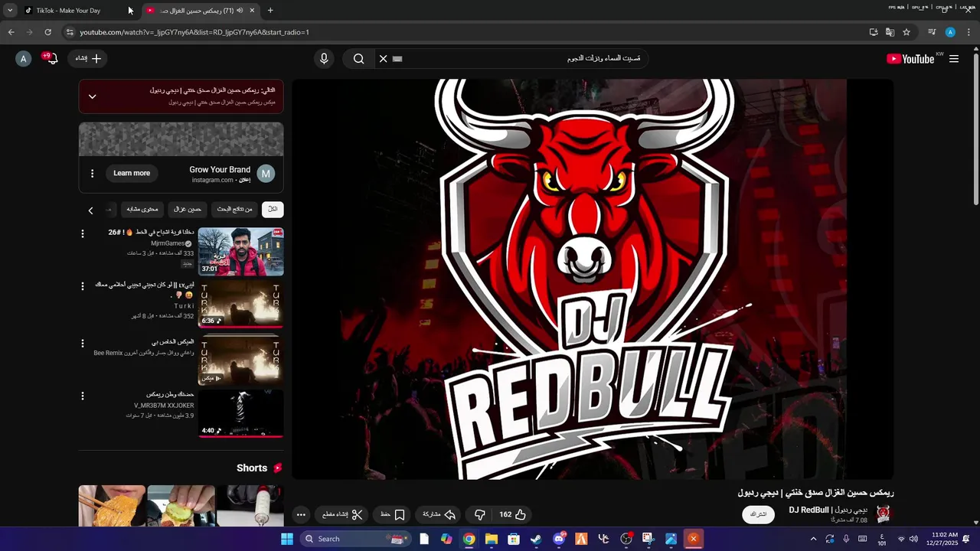Dislike the video with thumbs-down icon
The image size is (980, 551).
tap(480, 514)
